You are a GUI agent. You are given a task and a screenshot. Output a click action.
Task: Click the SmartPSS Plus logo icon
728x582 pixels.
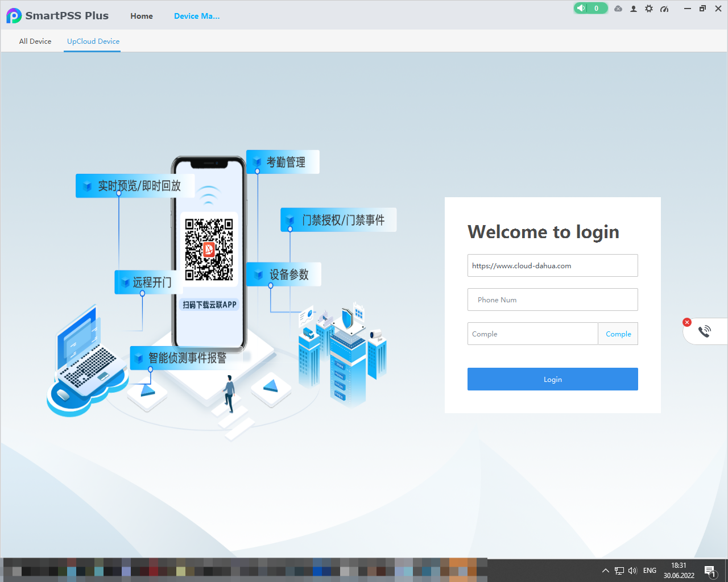(x=14, y=15)
